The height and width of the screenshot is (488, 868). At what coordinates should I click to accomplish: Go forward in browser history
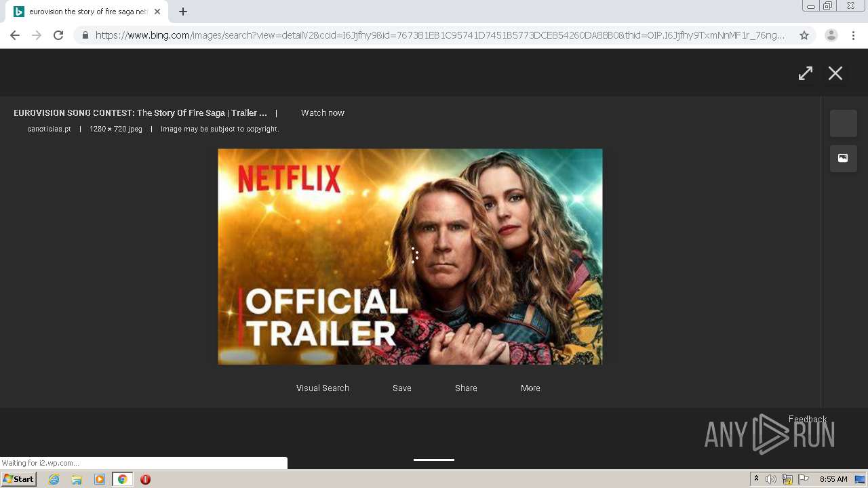37,35
